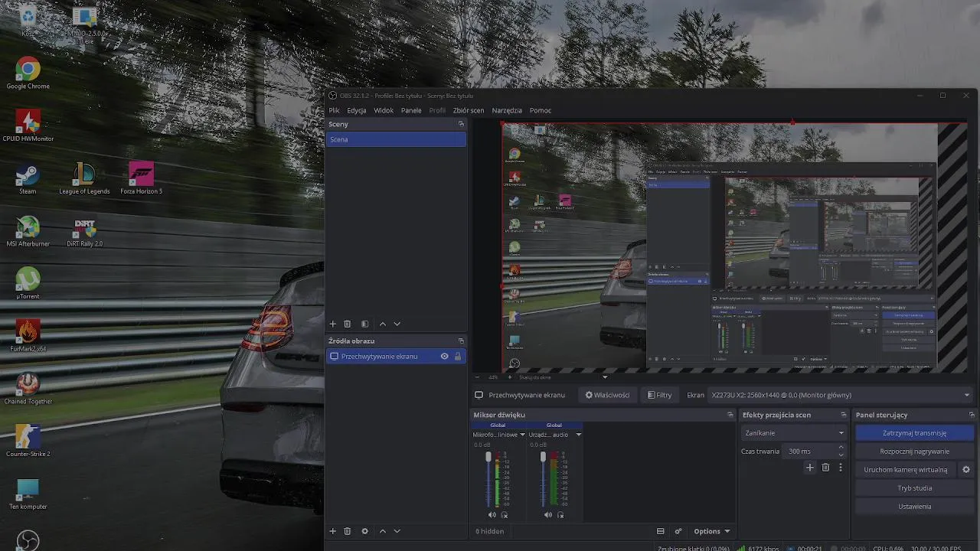Open MSI Afterburner desktop shortcut

(28, 231)
